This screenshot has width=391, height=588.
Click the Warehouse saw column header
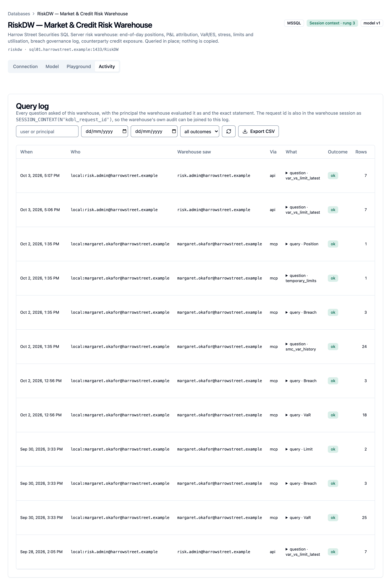pyautogui.click(x=194, y=152)
